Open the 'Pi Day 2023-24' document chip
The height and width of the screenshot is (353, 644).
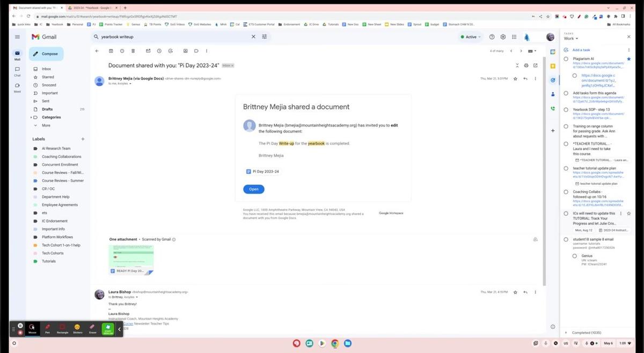[263, 172]
